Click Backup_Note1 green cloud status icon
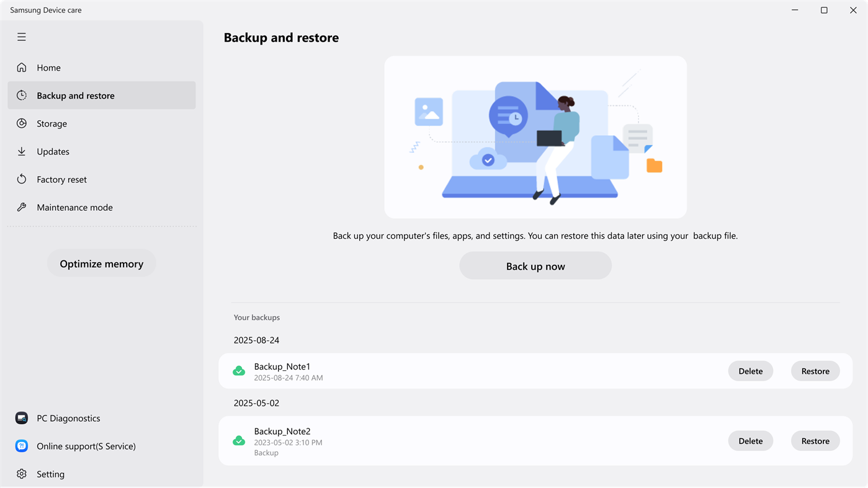The height and width of the screenshot is (488, 868). [239, 371]
